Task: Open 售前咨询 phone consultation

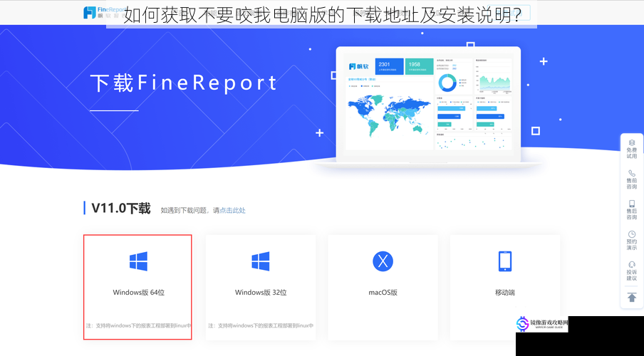Action: (x=632, y=179)
